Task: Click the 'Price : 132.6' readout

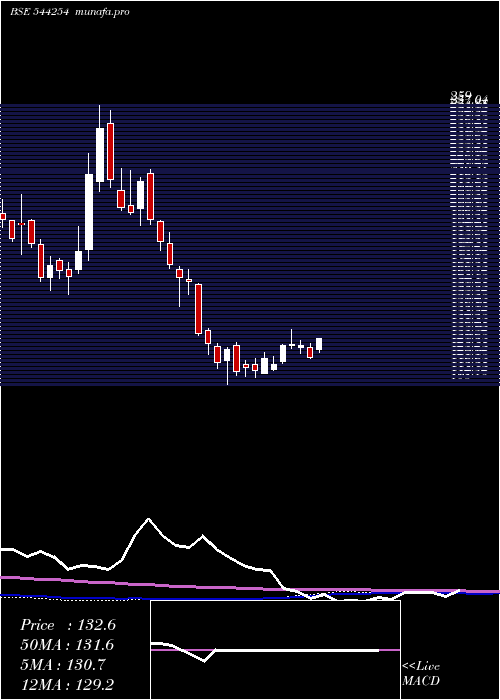Action: (x=68, y=625)
